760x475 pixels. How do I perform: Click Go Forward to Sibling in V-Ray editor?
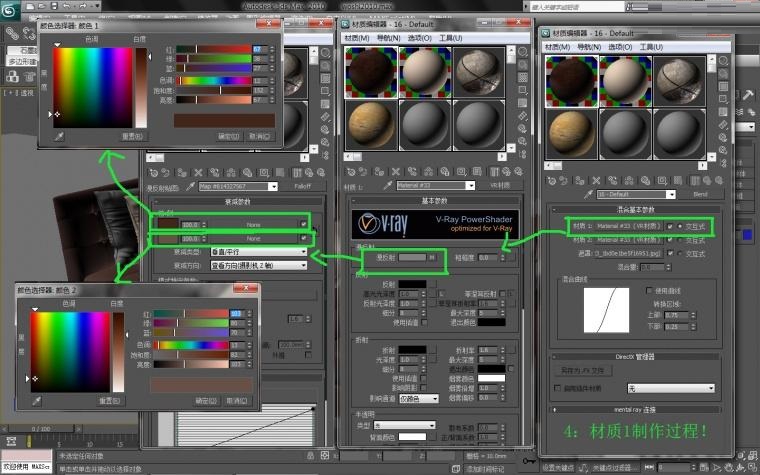[x=518, y=172]
